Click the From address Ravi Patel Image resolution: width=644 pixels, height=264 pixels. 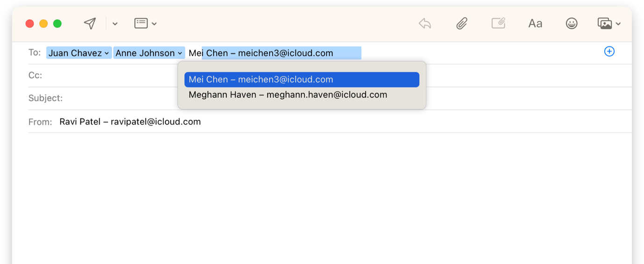pyautogui.click(x=130, y=122)
